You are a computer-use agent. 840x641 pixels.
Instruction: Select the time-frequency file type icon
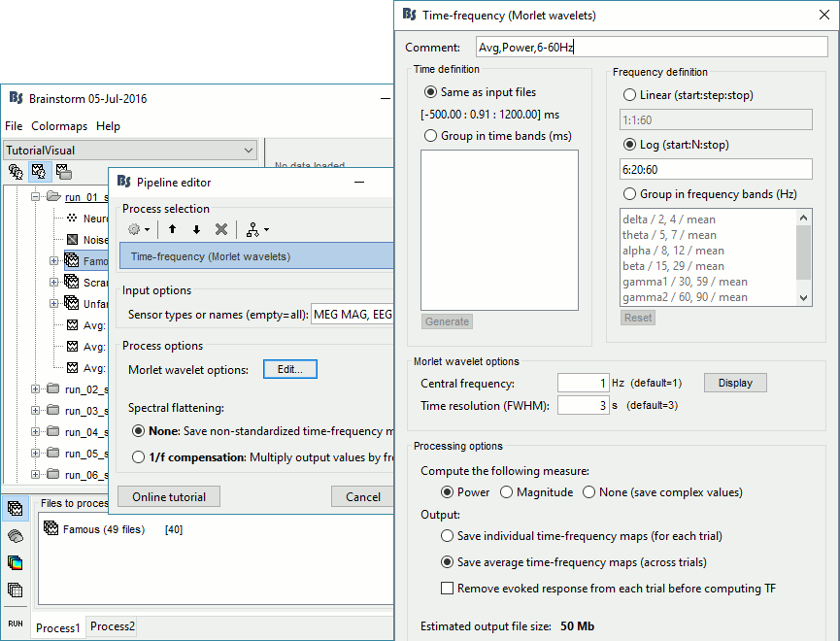[x=15, y=562]
